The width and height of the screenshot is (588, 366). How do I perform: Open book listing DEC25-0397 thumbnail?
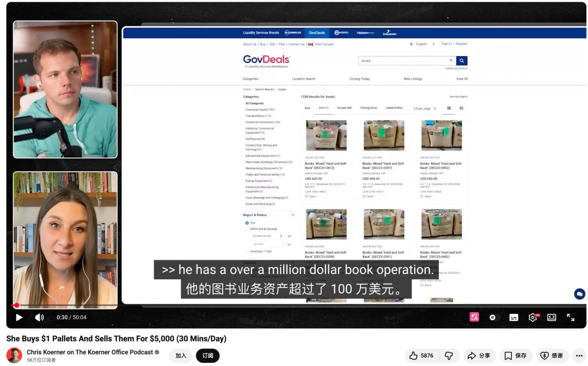click(384, 136)
